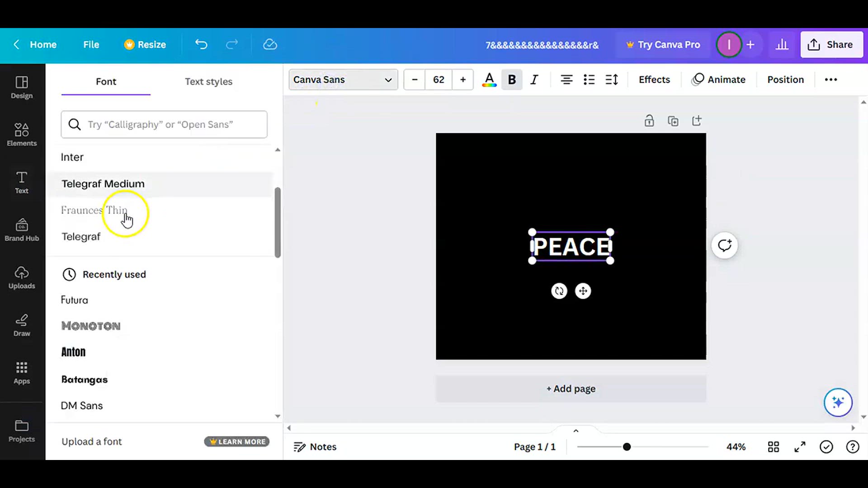Image resolution: width=868 pixels, height=488 pixels.
Task: Add a comment on canvas
Action: tap(725, 245)
